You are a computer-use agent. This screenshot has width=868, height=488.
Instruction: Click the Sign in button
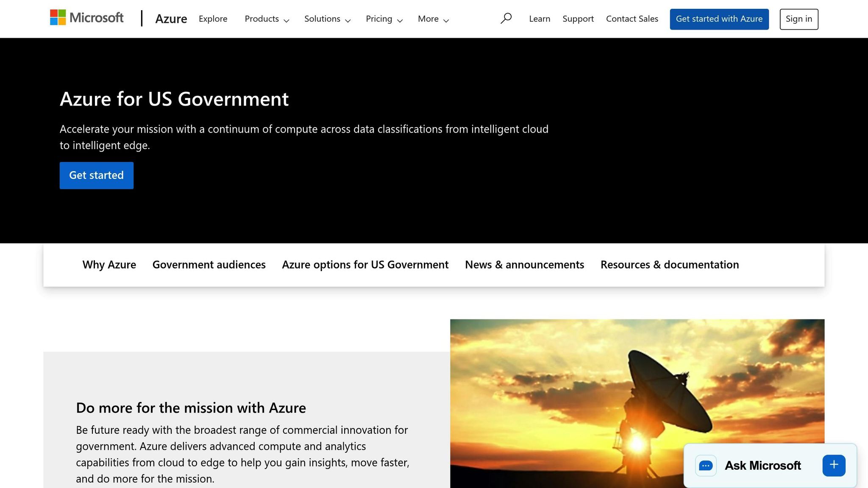[x=798, y=19]
